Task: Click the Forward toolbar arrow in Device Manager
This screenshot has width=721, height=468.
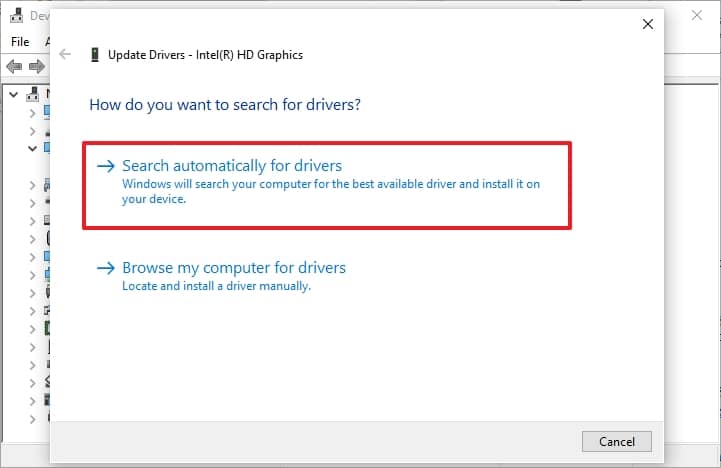Action: (37, 67)
